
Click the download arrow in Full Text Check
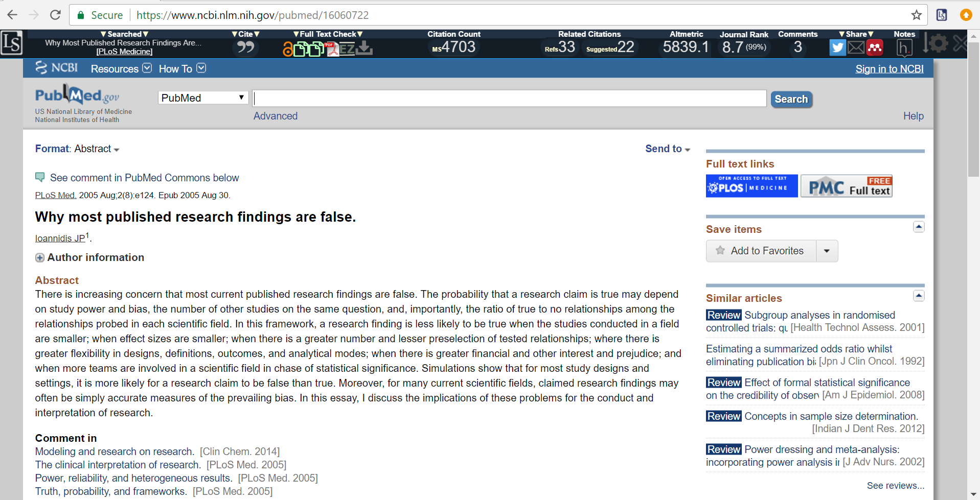pos(364,49)
